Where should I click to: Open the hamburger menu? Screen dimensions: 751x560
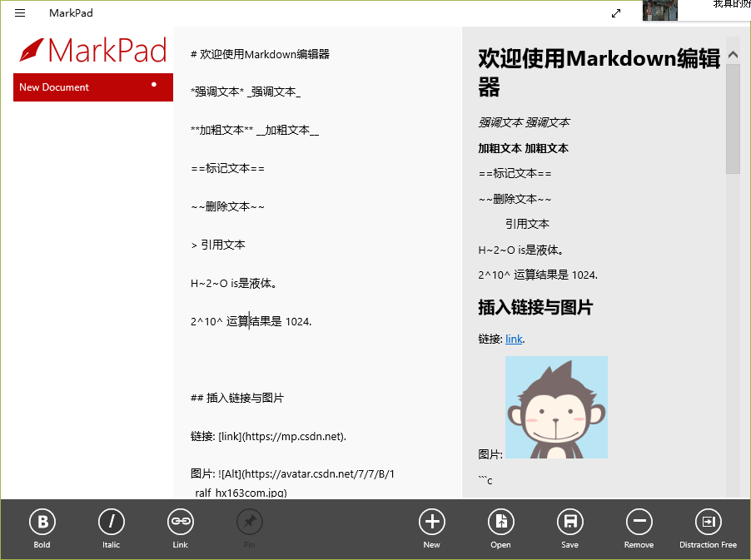tap(20, 13)
